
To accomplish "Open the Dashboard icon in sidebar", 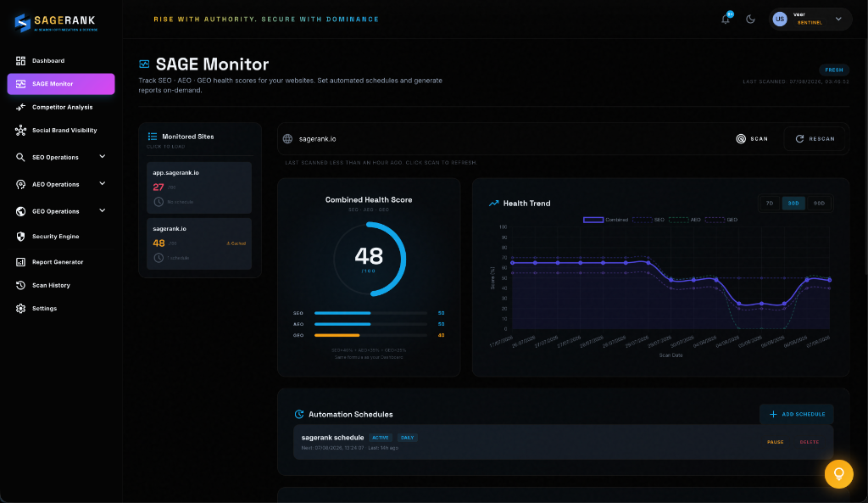I will pos(20,60).
